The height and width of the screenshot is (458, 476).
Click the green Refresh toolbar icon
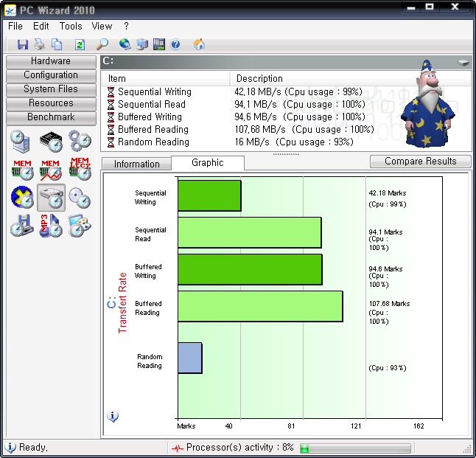coord(80,45)
